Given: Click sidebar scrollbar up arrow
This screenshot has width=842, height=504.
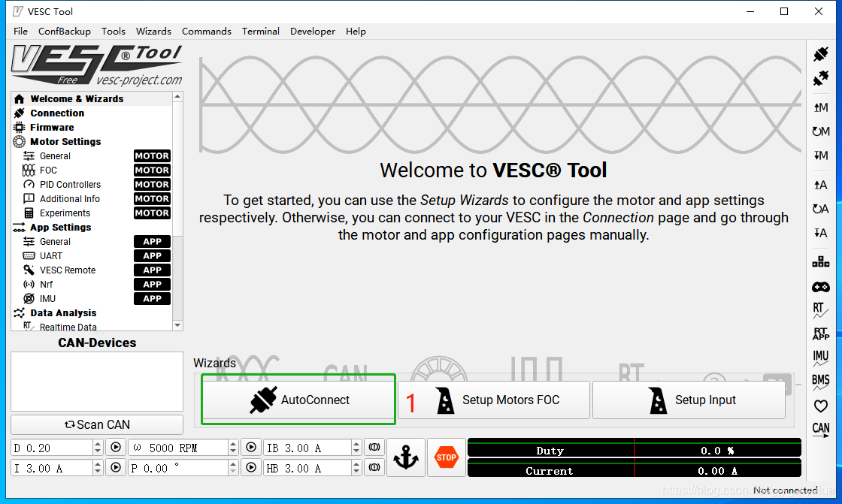Looking at the screenshot, I should coord(177,97).
